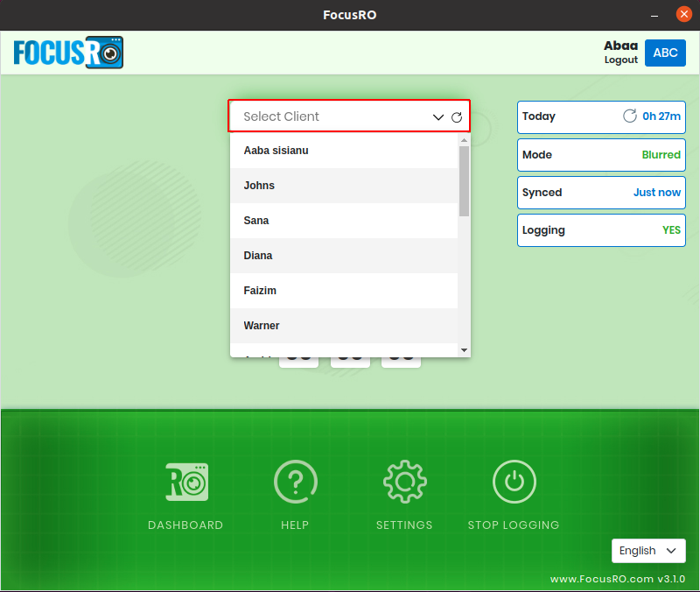
Task: Click the FocusRO logo in header
Action: click(x=68, y=53)
